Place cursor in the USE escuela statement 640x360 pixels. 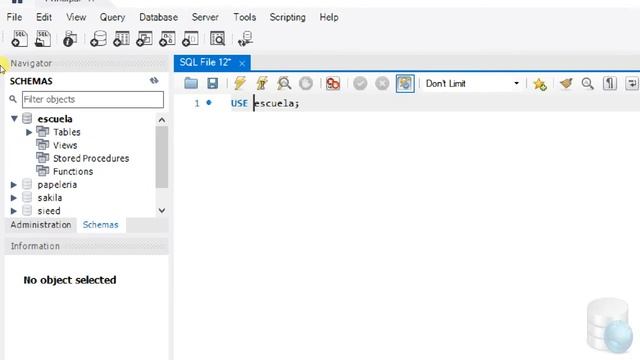tap(265, 103)
